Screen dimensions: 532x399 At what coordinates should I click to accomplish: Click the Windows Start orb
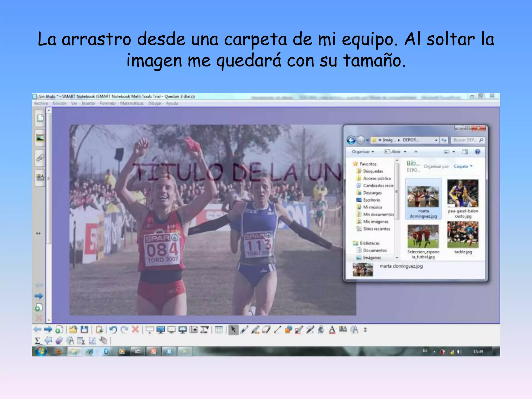[x=41, y=351]
